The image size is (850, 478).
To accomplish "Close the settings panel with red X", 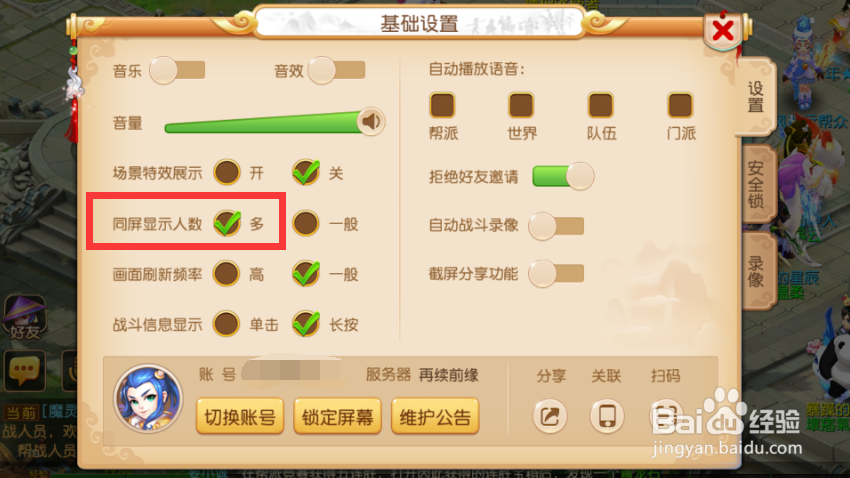I will point(723,30).
